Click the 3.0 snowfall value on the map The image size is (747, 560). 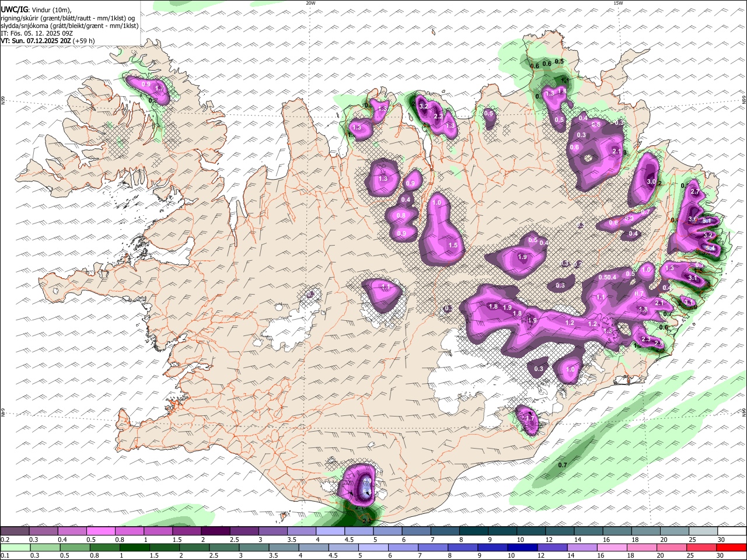pyautogui.click(x=651, y=182)
